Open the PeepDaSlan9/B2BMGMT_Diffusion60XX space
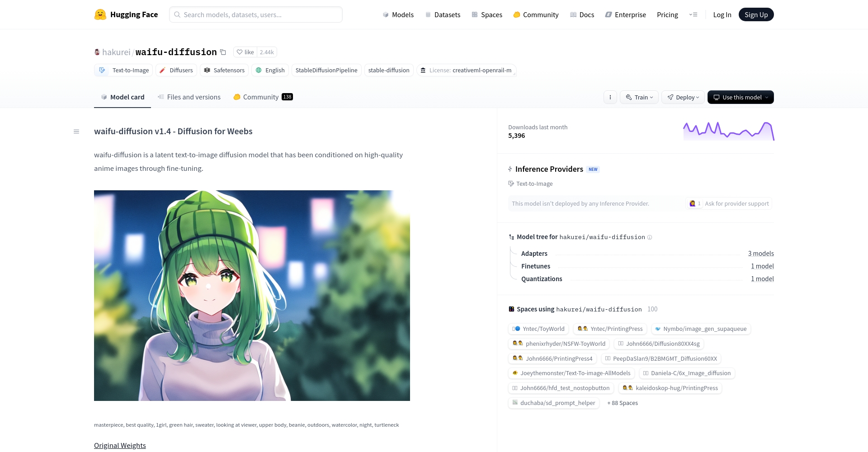Screen dimensions: 868x452 click(x=661, y=359)
